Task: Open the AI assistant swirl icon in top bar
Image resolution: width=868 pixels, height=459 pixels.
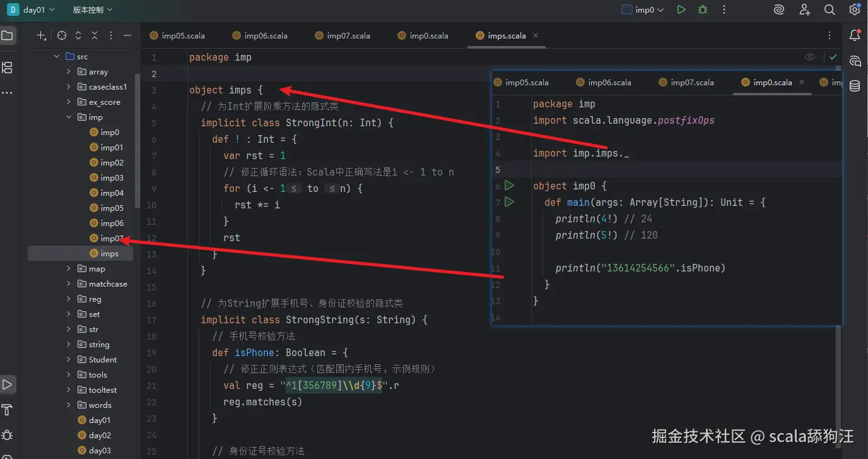Action: (779, 9)
